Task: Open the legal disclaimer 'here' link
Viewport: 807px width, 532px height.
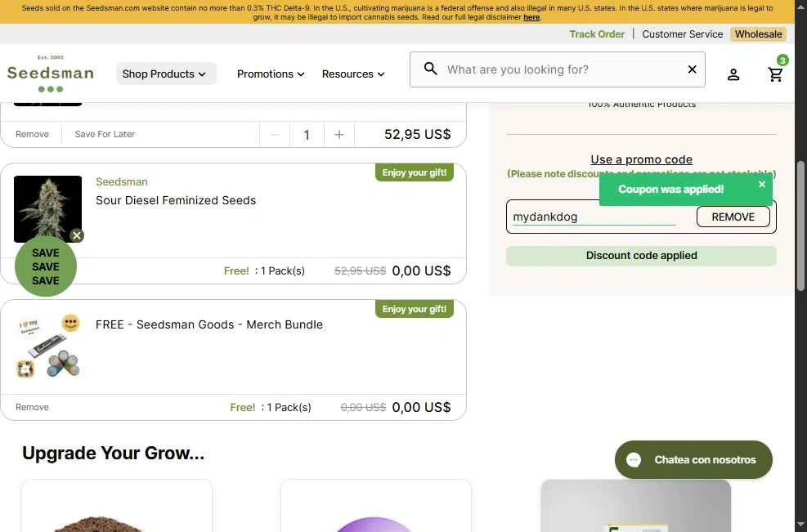Action: click(x=531, y=17)
